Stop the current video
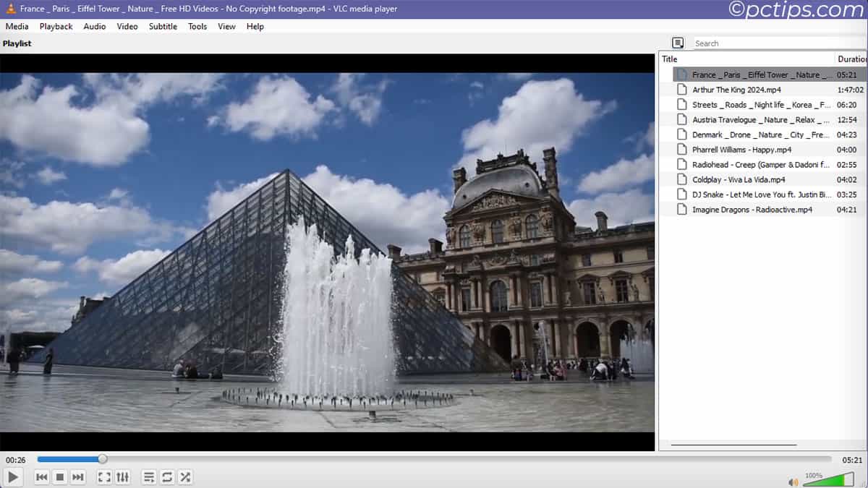Screen dimensions: 868x488 coord(59,477)
